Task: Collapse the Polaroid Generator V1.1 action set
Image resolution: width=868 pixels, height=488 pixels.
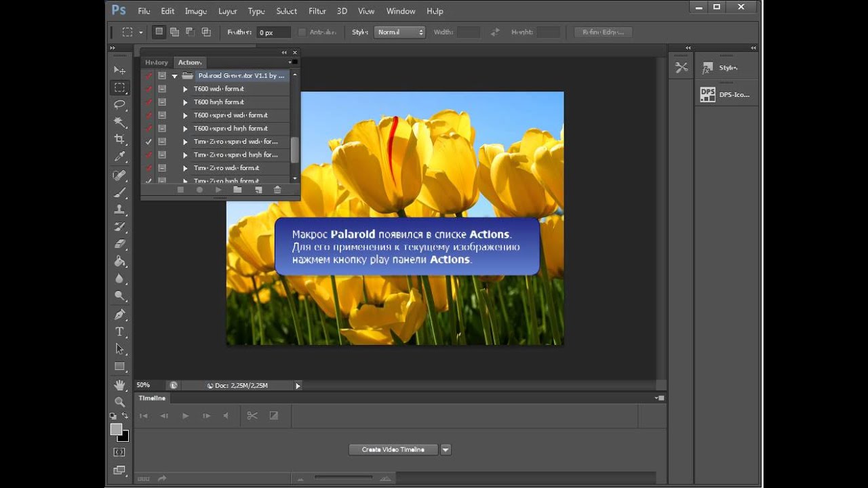Action: 174,76
